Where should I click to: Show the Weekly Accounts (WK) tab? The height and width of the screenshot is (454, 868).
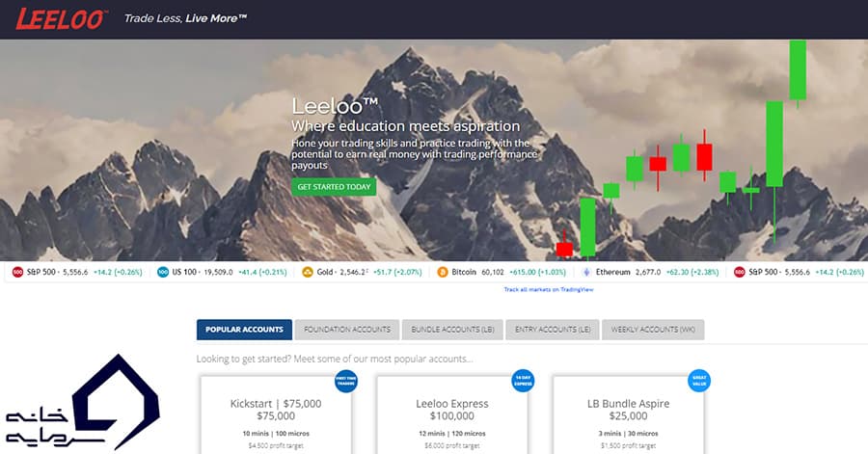click(653, 330)
